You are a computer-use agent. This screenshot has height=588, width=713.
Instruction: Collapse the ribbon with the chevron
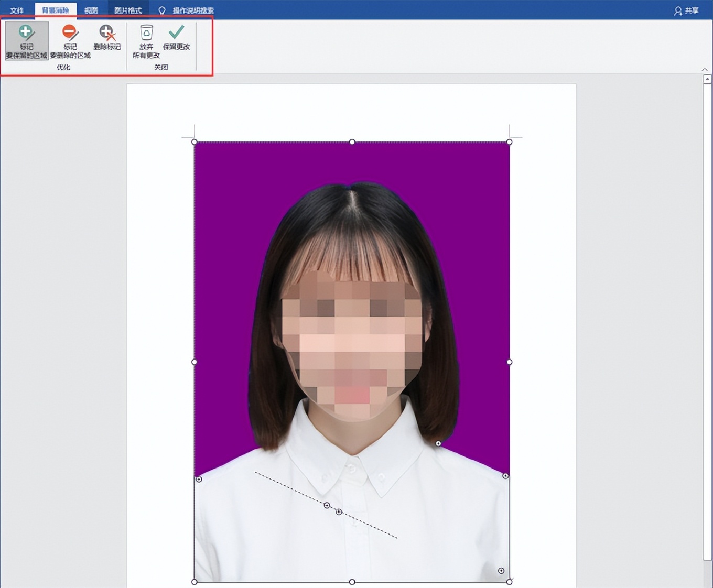(x=705, y=70)
